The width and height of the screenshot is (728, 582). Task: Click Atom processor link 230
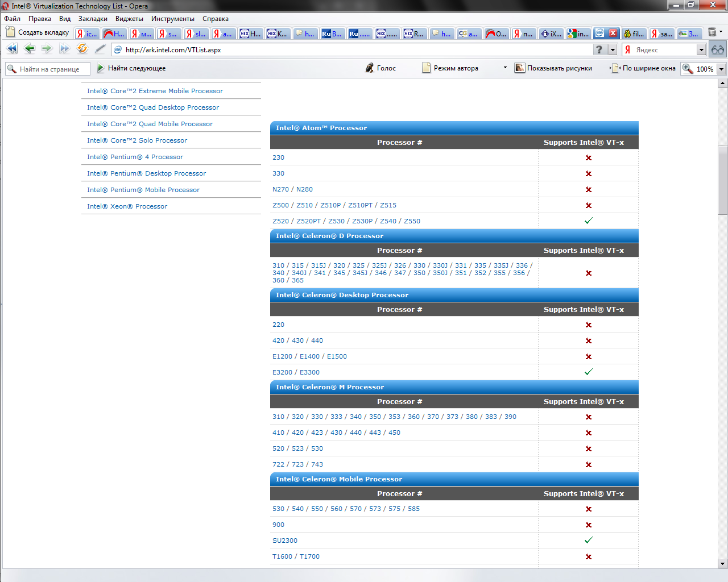click(278, 157)
